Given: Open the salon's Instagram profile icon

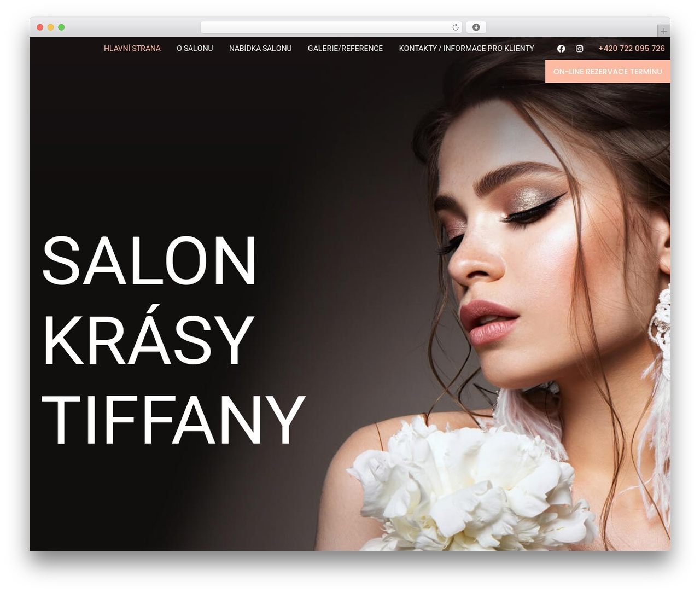Looking at the screenshot, I should click(x=580, y=49).
